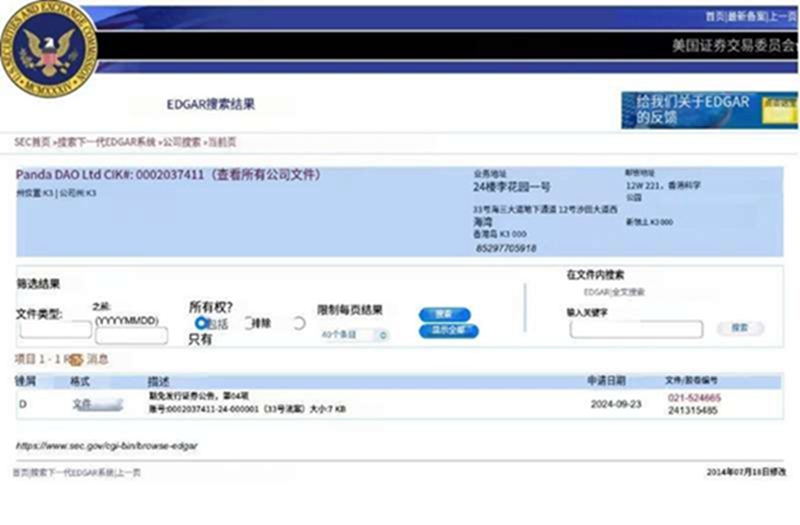This screenshot has width=800, height=525.
Task: Click the blue 搜索 filter button
Action: [x=445, y=314]
